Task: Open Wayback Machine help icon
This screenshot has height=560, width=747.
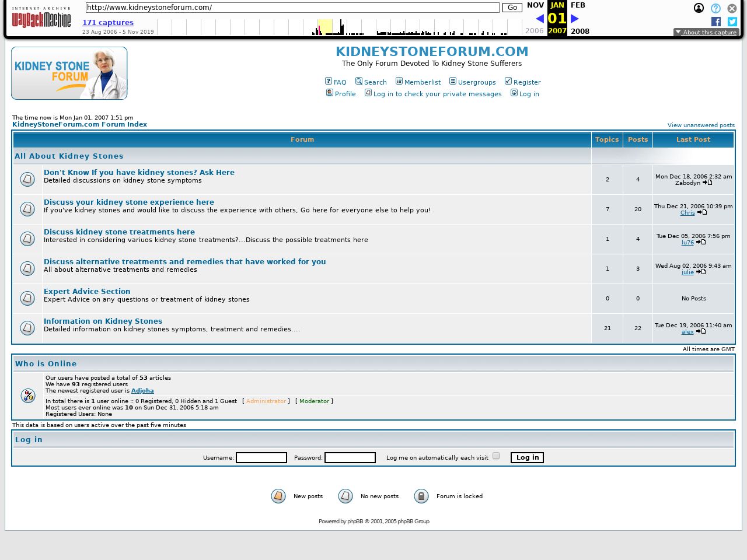Action: (715, 8)
